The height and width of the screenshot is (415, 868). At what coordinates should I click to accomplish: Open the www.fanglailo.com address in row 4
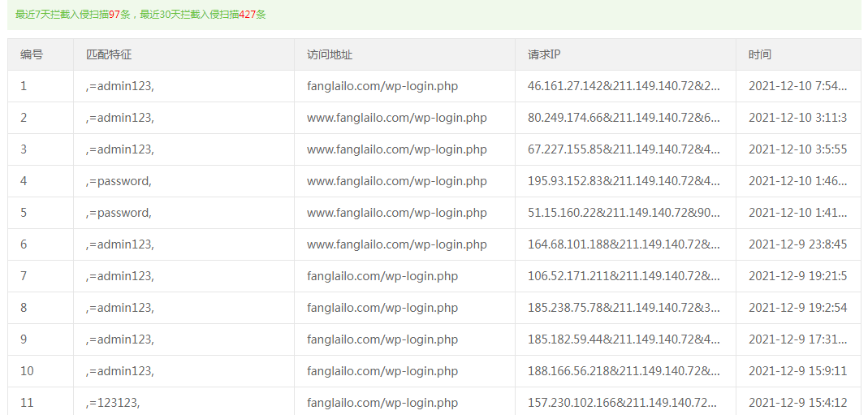point(397,181)
